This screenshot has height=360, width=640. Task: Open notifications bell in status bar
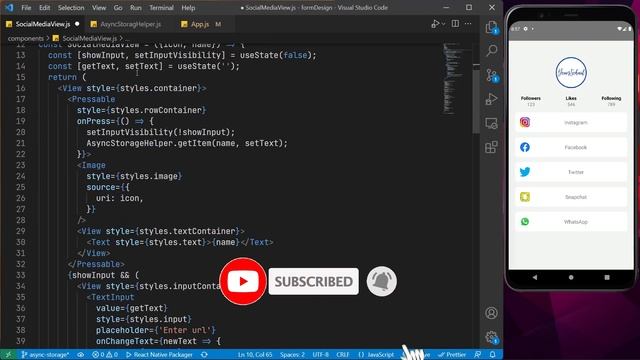click(x=493, y=354)
